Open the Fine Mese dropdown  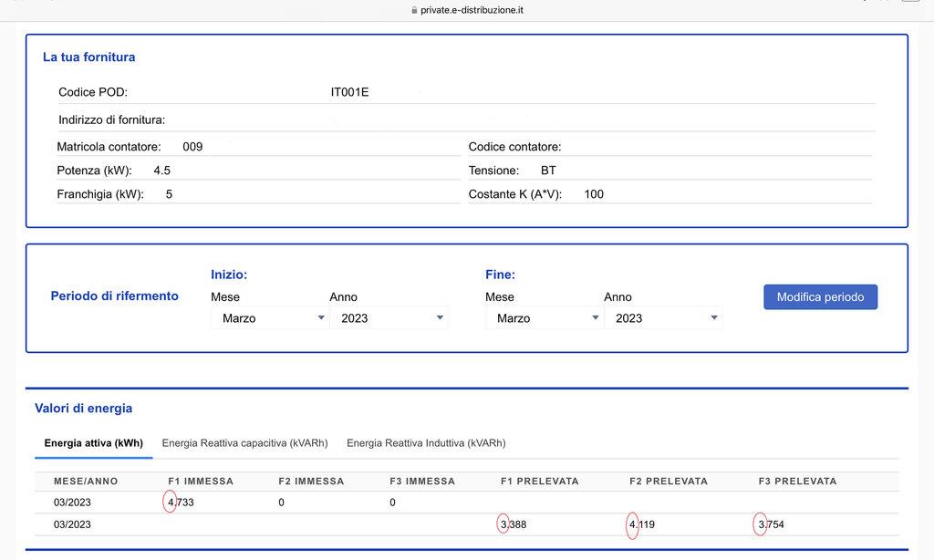pyautogui.click(x=544, y=318)
